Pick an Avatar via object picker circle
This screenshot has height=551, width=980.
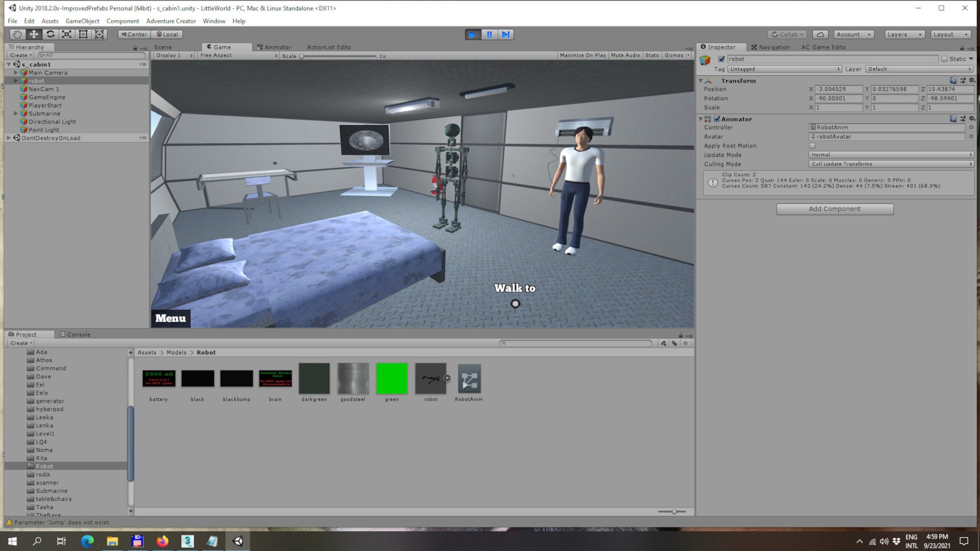pyautogui.click(x=971, y=137)
